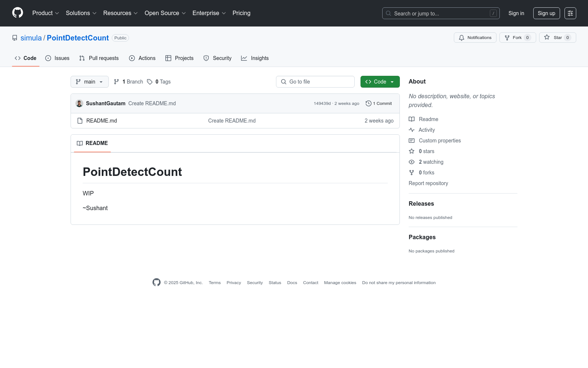
Task: Open the green Code dropdown button
Action: (x=380, y=82)
